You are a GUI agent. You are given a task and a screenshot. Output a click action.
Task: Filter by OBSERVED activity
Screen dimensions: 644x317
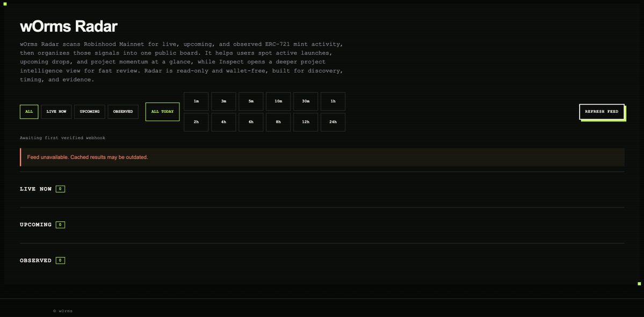(123, 112)
